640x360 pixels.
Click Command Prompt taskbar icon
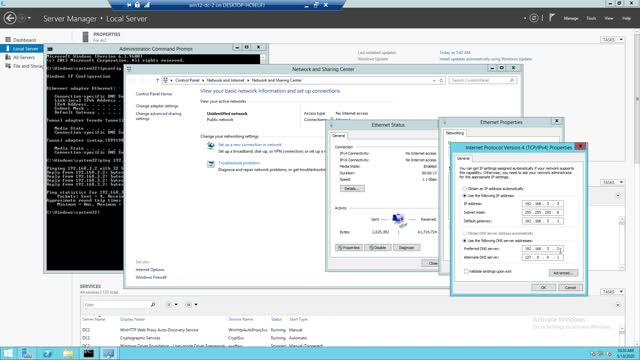[x=89, y=353]
